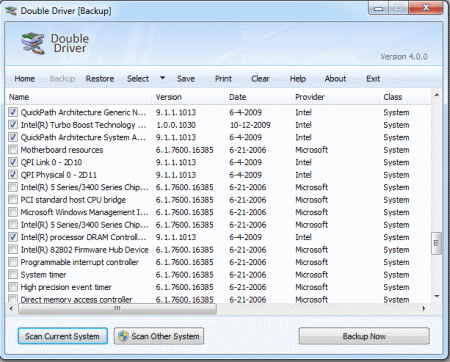Minimize the Double Driver window
This screenshot has width=450, height=362.
point(379,8)
